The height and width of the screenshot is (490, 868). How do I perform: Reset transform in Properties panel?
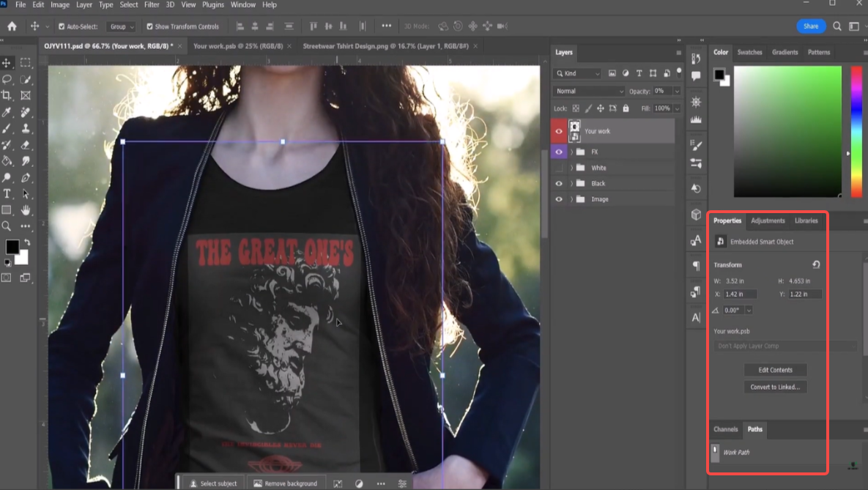pos(816,264)
